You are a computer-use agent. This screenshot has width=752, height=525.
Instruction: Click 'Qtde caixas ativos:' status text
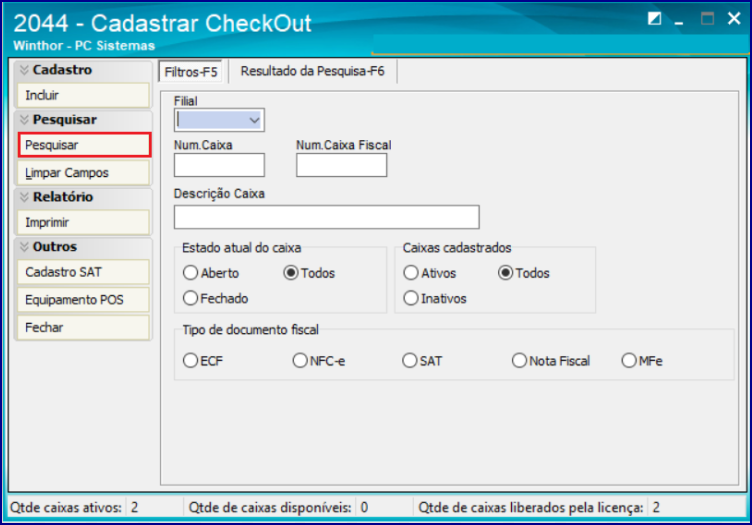(x=66, y=507)
